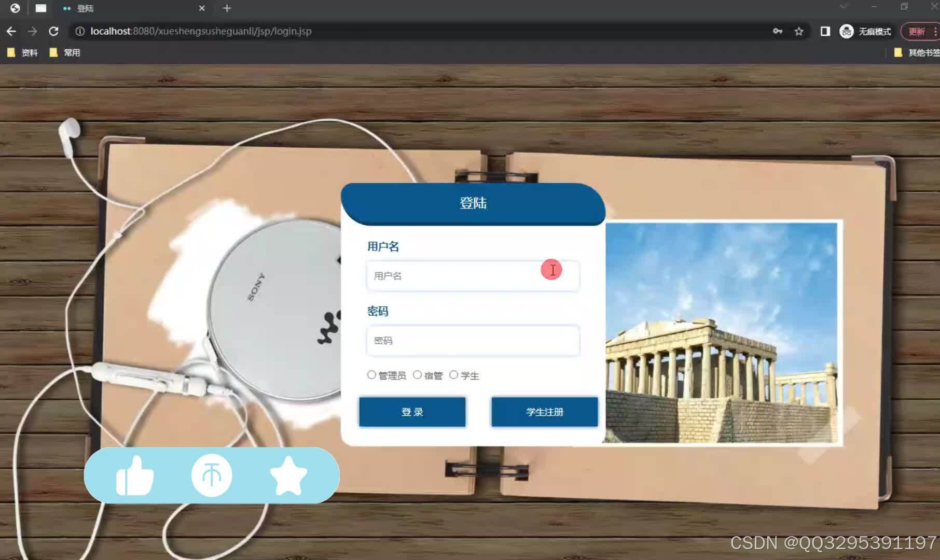Click the 用户名 field label
Screen dimensions: 940x560
point(383,247)
